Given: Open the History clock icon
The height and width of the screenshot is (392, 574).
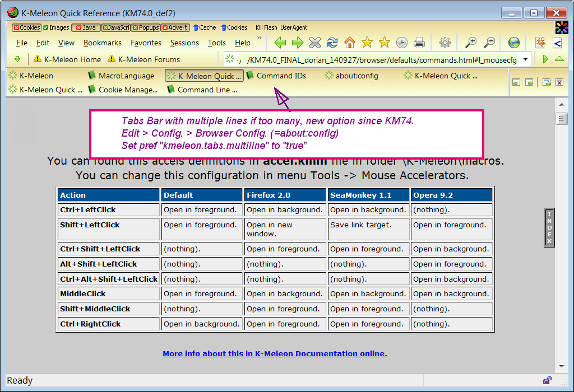Looking at the screenshot, I should [x=401, y=43].
